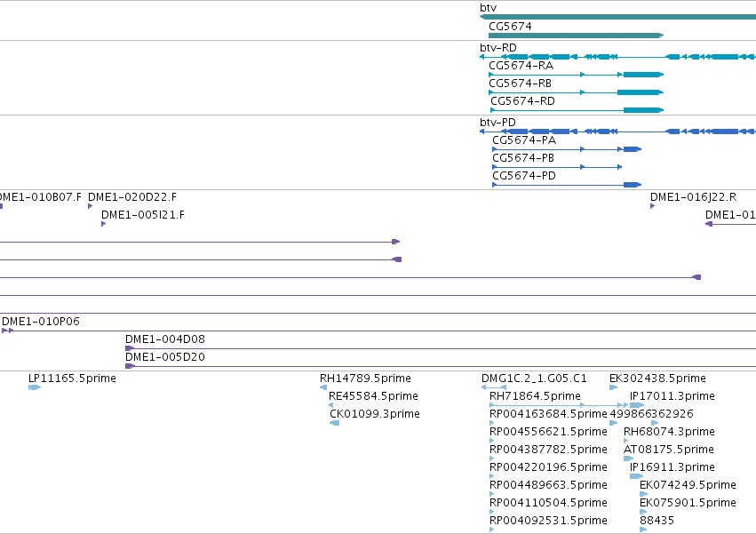Select the DME1-004D08 BAC clone line
The height and width of the screenshot is (534, 756).
click(441, 349)
